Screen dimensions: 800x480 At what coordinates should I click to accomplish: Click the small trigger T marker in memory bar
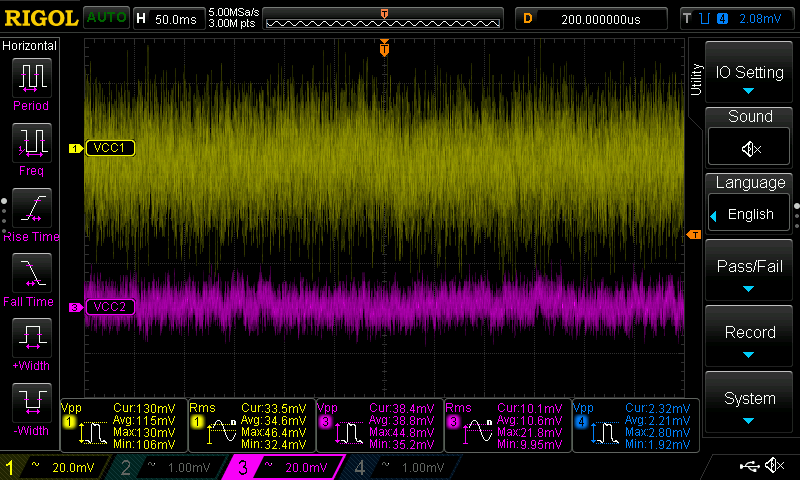pyautogui.click(x=384, y=14)
